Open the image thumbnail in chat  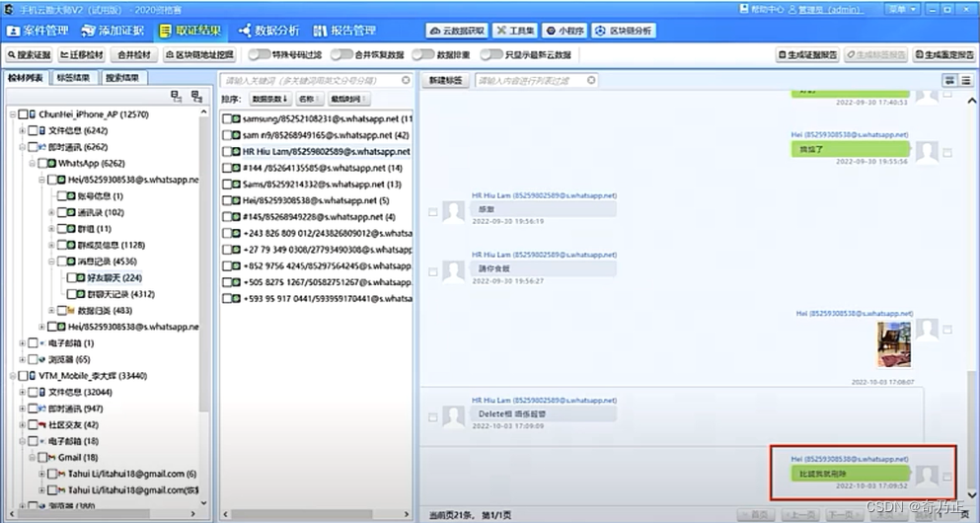click(x=894, y=344)
